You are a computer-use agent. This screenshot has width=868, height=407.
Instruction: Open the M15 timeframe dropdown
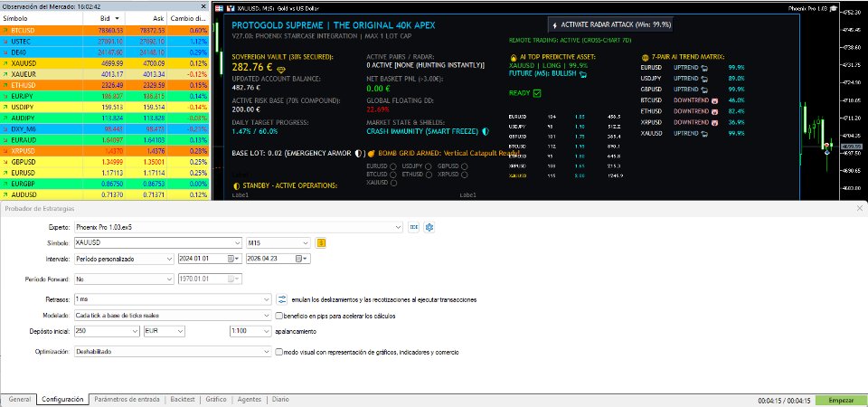(278, 242)
